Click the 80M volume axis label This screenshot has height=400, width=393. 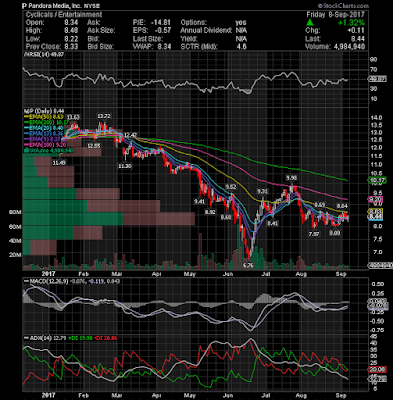16,212
